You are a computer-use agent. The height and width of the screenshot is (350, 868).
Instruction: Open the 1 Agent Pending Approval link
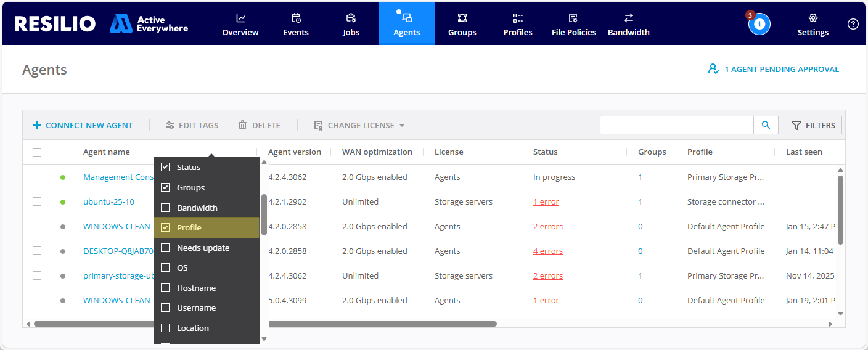point(774,69)
